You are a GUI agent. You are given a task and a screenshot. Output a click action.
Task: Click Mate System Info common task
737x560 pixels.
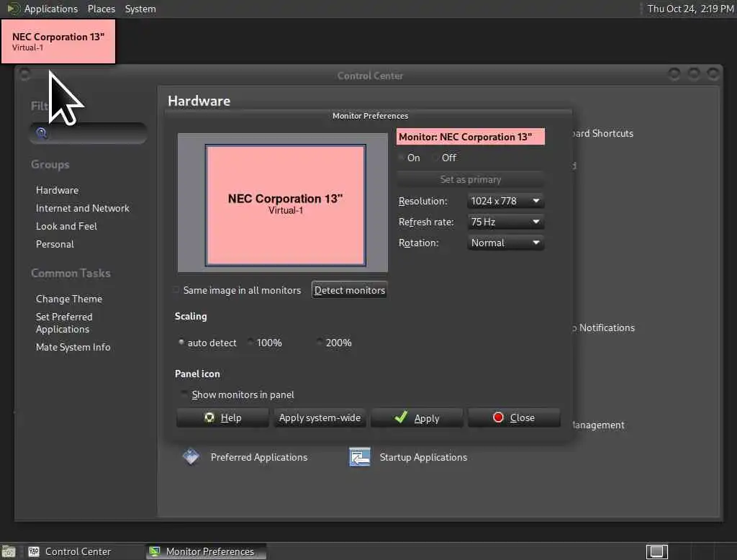(x=73, y=347)
